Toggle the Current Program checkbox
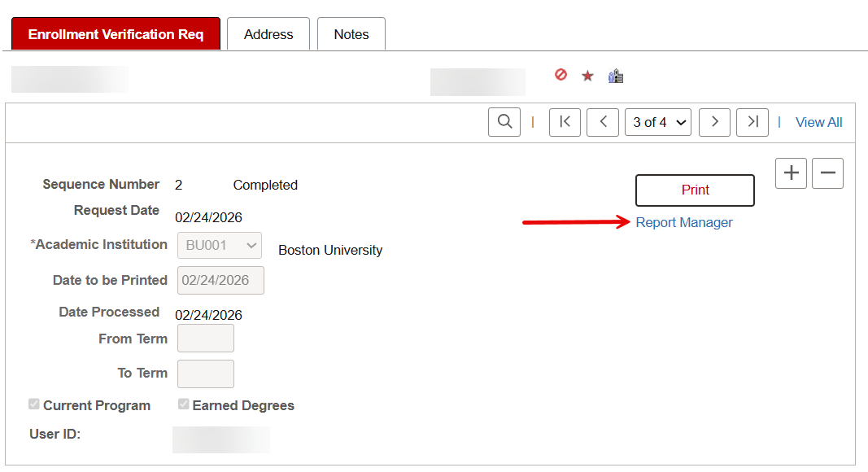The height and width of the screenshot is (472, 868). click(x=34, y=404)
